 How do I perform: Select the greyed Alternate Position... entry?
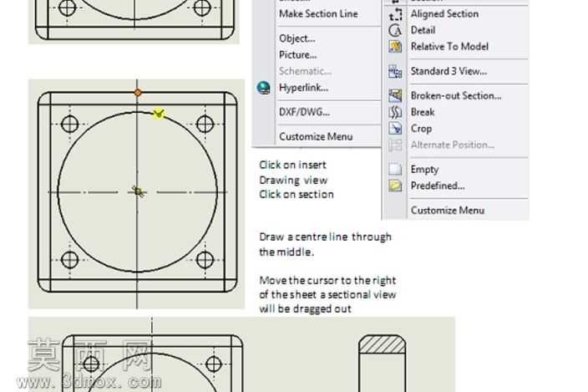tap(452, 145)
